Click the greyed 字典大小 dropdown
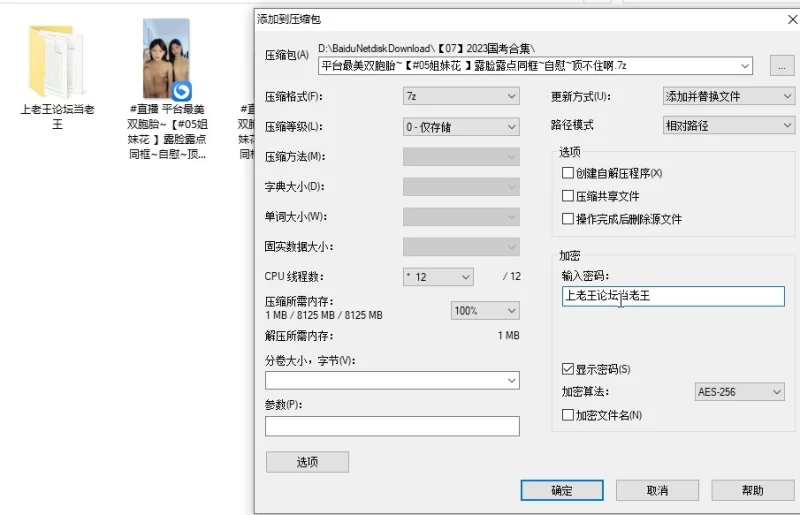 [461, 187]
